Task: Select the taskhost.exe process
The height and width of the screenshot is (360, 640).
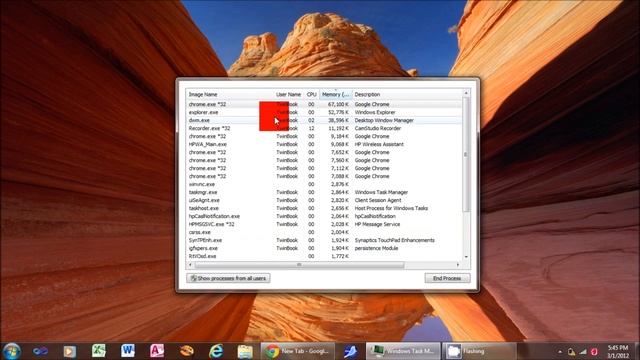Action: 324,208
